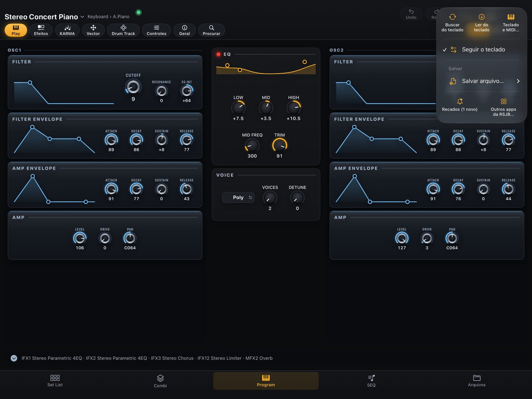Open the Procurar search button
This screenshot has width=532, height=399.
tap(211, 30)
